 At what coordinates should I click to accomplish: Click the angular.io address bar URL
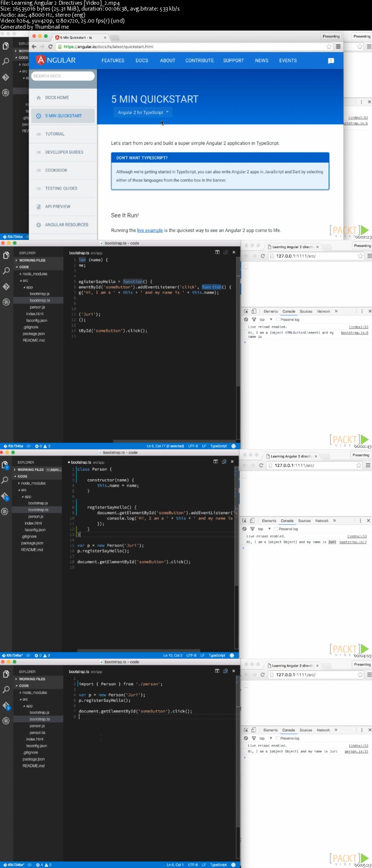point(108,47)
